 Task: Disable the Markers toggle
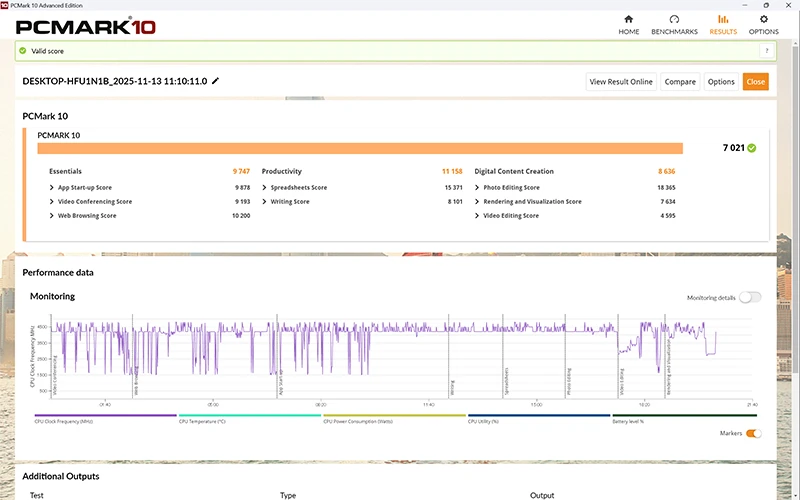pyautogui.click(x=754, y=433)
